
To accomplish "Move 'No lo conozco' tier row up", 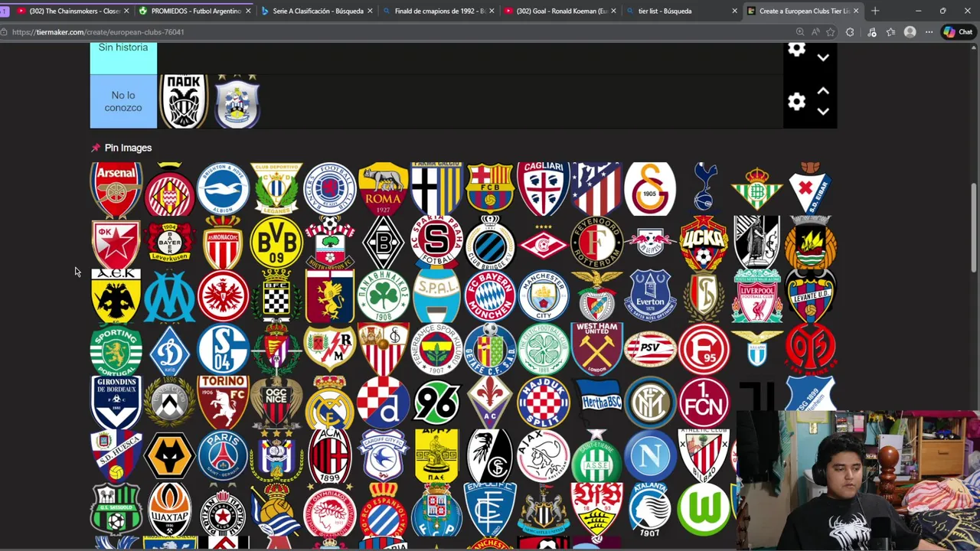I will pyautogui.click(x=823, y=91).
